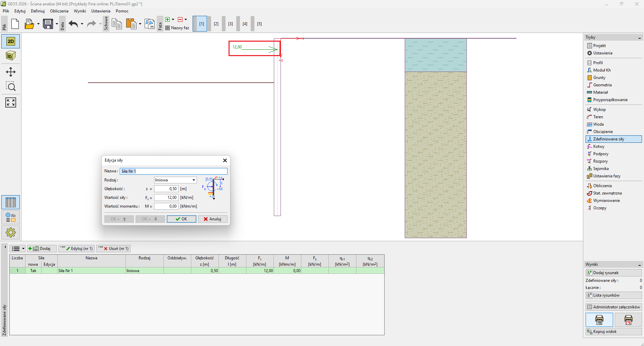Open the Ustawienia menu
644x346 pixels.
(x=101, y=11)
